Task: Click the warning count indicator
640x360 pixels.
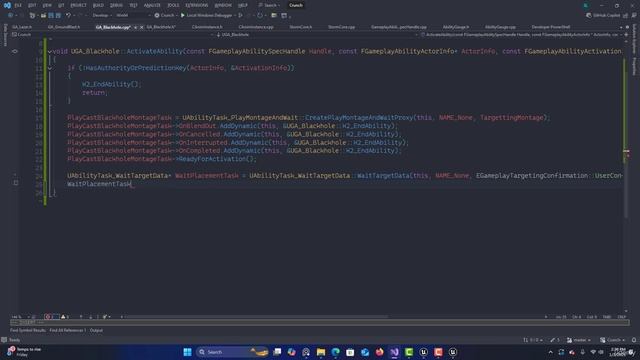Action: (65, 316)
